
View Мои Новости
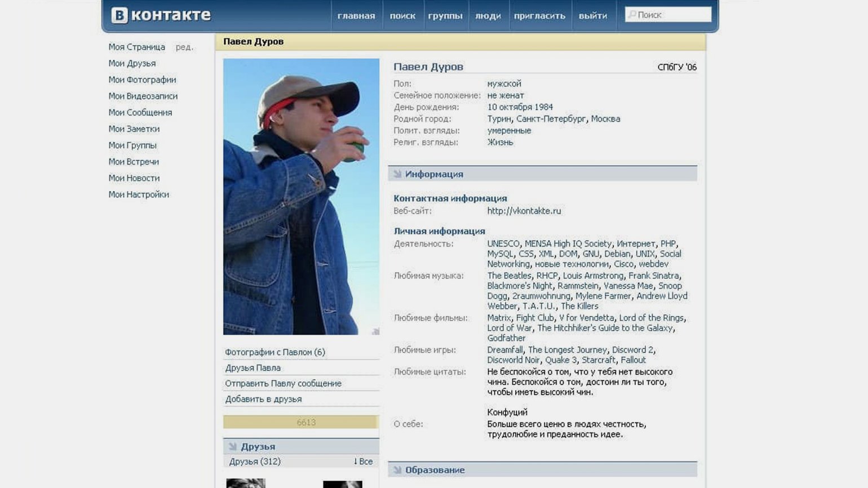coord(134,178)
